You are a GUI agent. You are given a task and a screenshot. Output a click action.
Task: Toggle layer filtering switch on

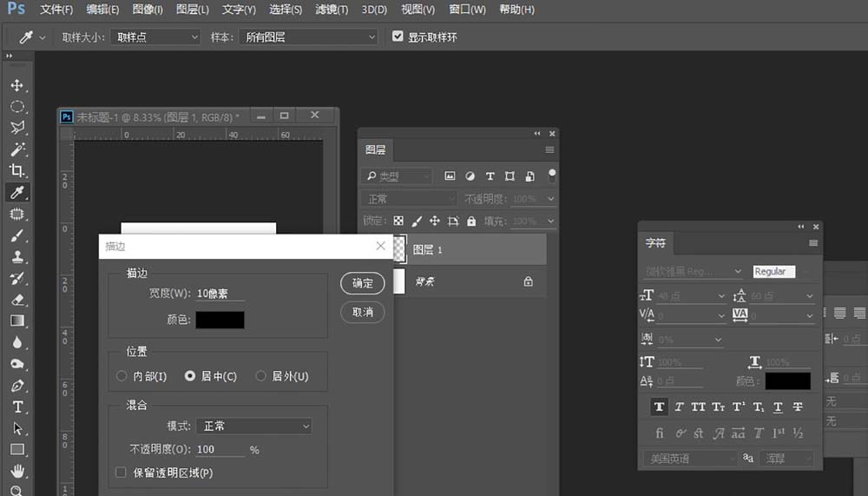pyautogui.click(x=552, y=175)
